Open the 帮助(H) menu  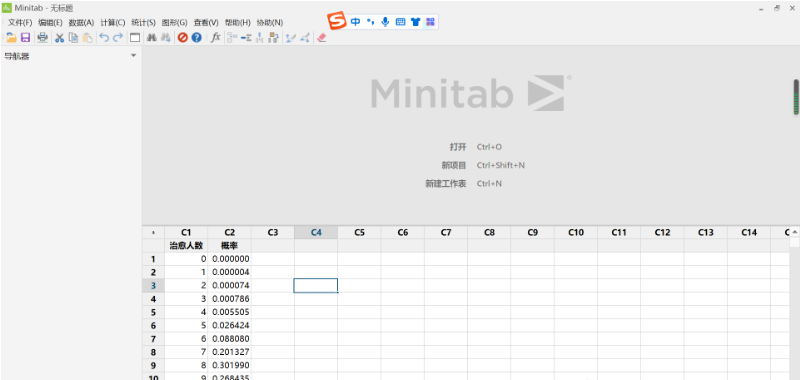tap(238, 23)
